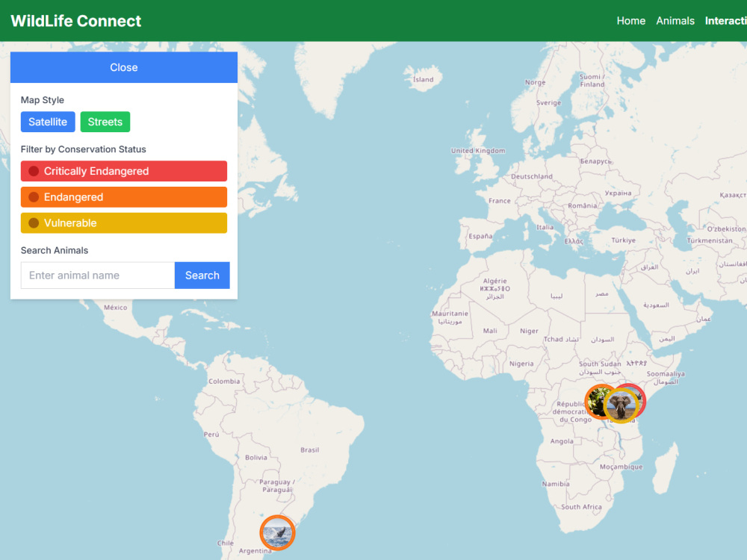Click the Ísland map label
The width and height of the screenshot is (747, 560).
point(423,79)
